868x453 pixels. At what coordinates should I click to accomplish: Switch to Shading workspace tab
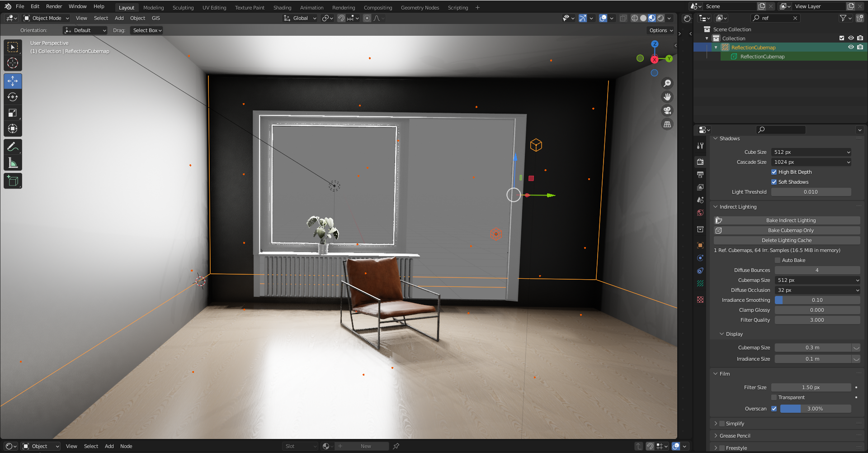(x=282, y=8)
